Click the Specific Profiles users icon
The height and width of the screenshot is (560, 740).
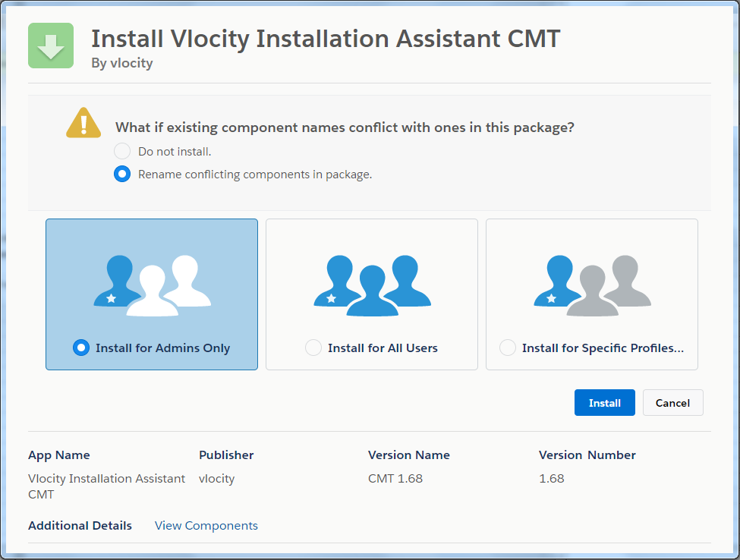[x=592, y=286]
